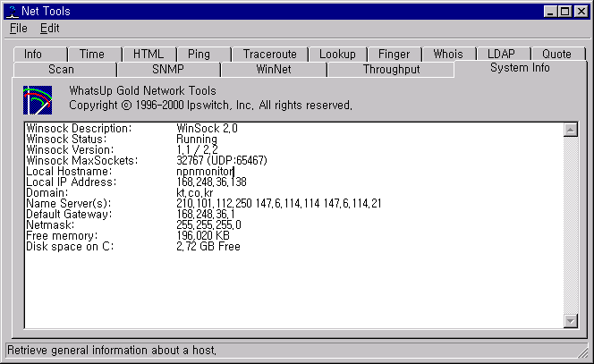Click the "kt.co.kr" domain value

(195, 193)
